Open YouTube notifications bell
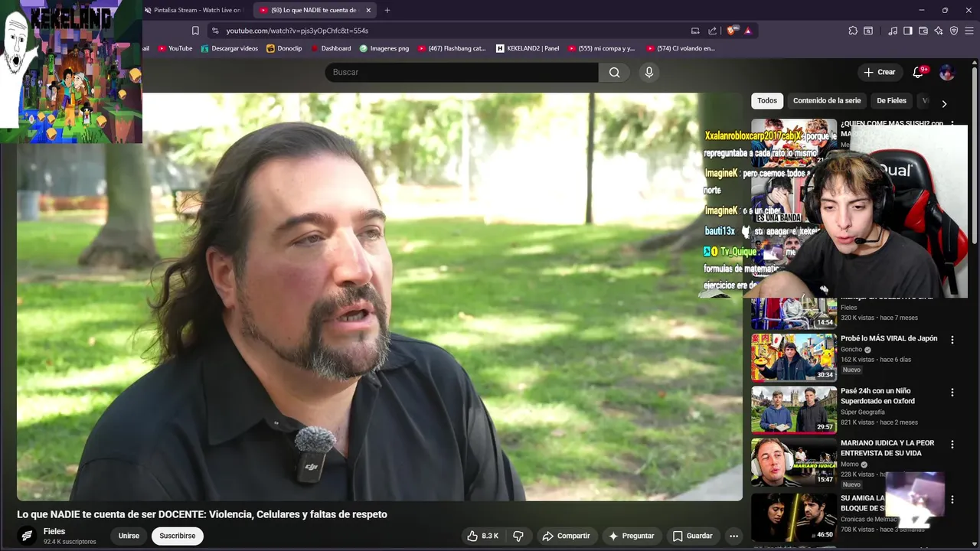 point(918,72)
